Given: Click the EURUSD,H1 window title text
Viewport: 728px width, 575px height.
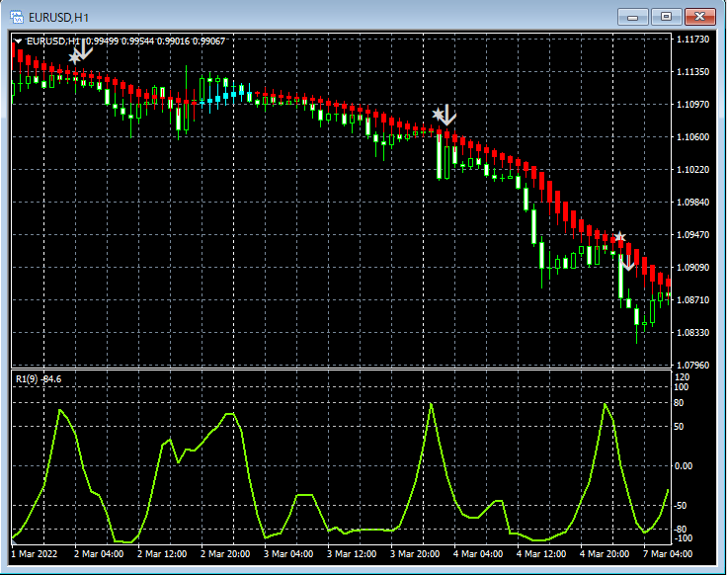Looking at the screenshot, I should point(58,18).
